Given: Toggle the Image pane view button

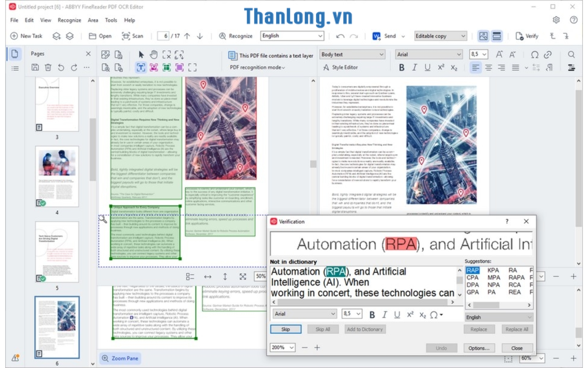Looking at the screenshot, I should [483, 36].
